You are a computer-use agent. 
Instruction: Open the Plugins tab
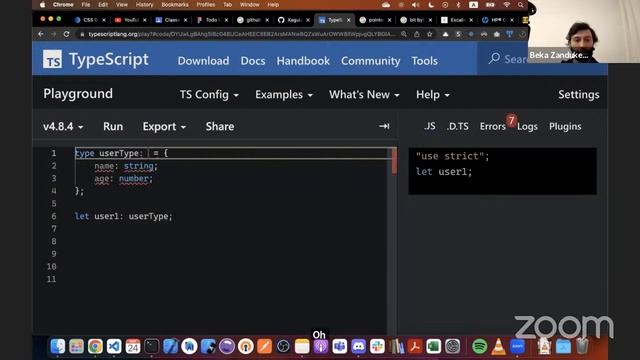click(565, 127)
